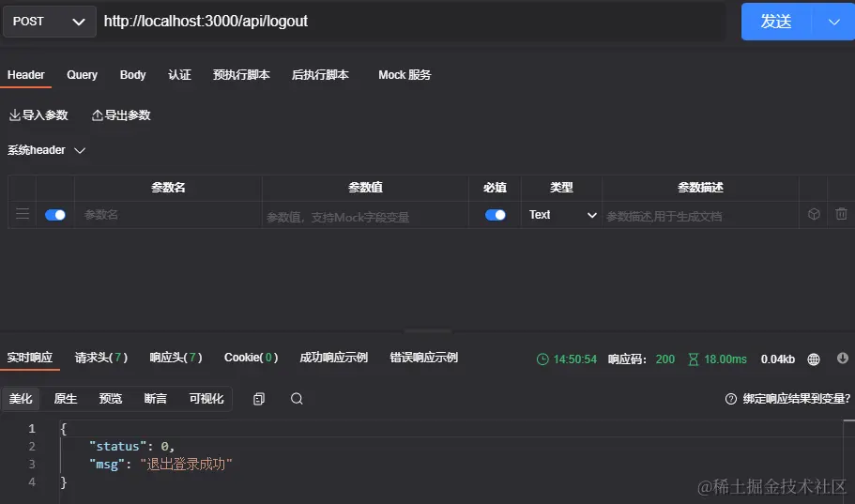Click the 参数名 input field
Image resolution: width=855 pixels, height=504 pixels.
pyautogui.click(x=168, y=215)
